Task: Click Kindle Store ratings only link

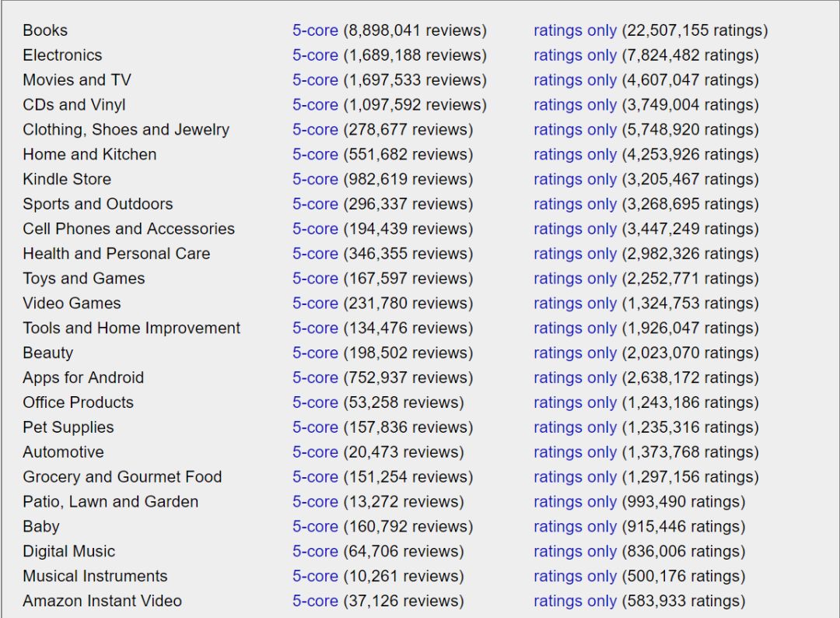Action: click(575, 179)
